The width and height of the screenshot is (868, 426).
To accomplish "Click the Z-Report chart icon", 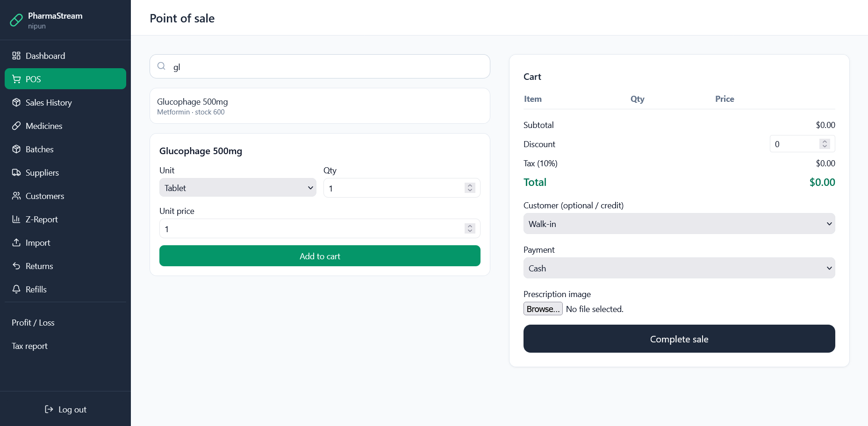I will tap(16, 219).
